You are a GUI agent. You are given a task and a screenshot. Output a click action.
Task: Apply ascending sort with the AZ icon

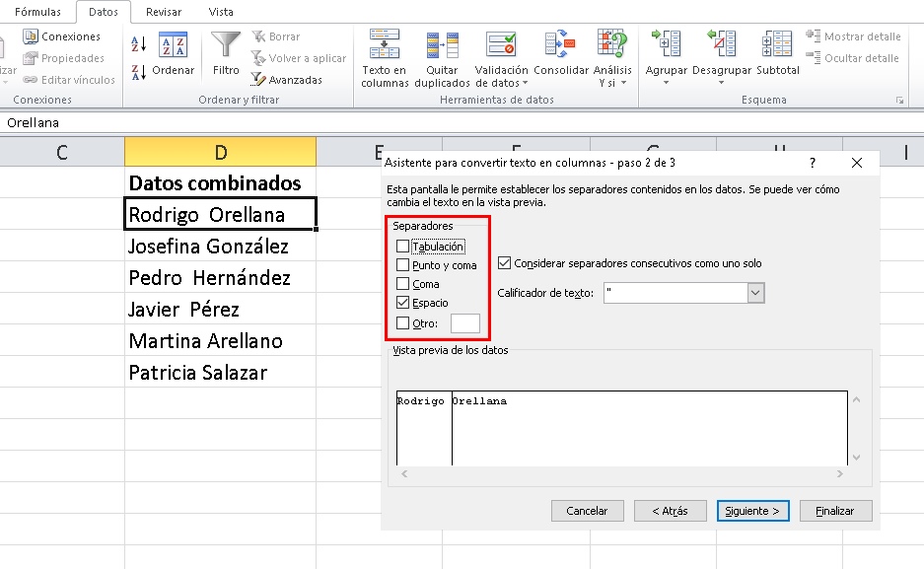click(141, 45)
